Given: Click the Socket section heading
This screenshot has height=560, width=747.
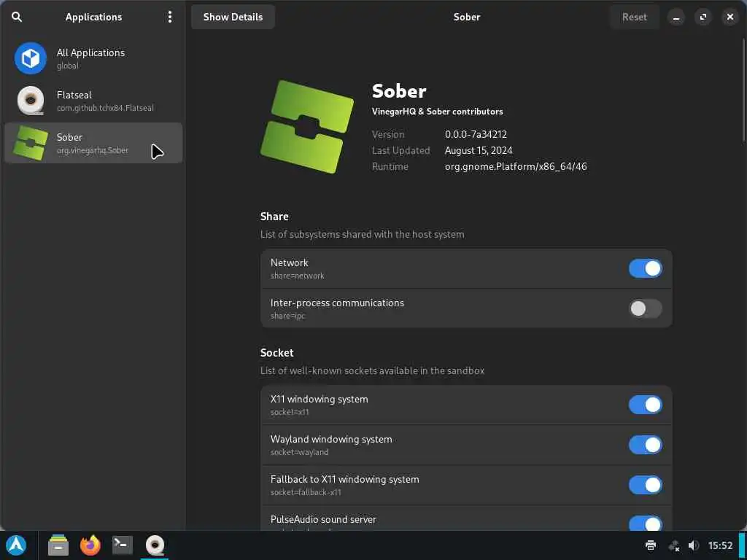Looking at the screenshot, I should click(276, 353).
